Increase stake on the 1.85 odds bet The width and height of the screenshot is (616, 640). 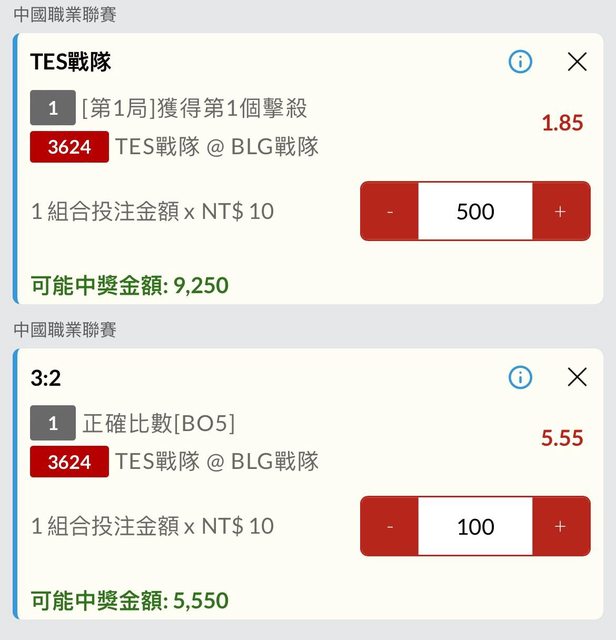(560, 211)
